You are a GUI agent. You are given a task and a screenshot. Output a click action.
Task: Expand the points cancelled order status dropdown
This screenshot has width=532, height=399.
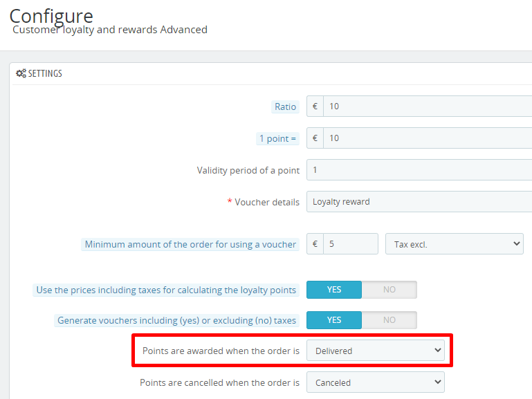(375, 382)
